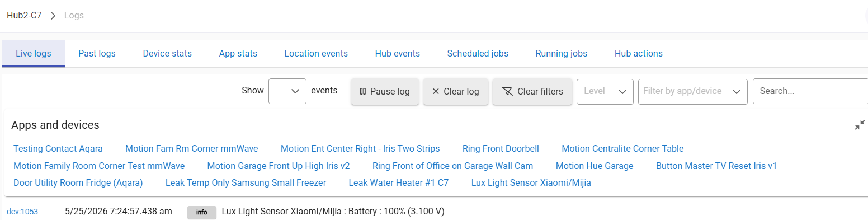
Task: Choose Button Master TV Reset Iris v1
Action: pos(716,166)
